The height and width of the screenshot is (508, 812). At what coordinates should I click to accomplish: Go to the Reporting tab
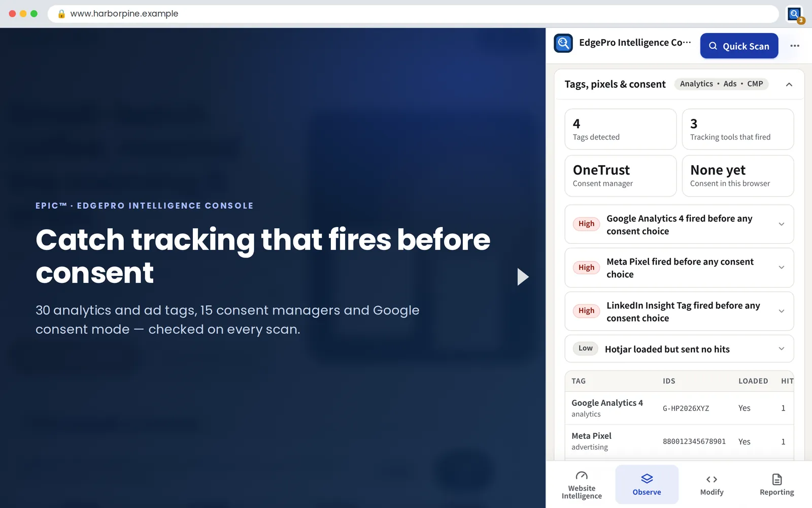776,485
